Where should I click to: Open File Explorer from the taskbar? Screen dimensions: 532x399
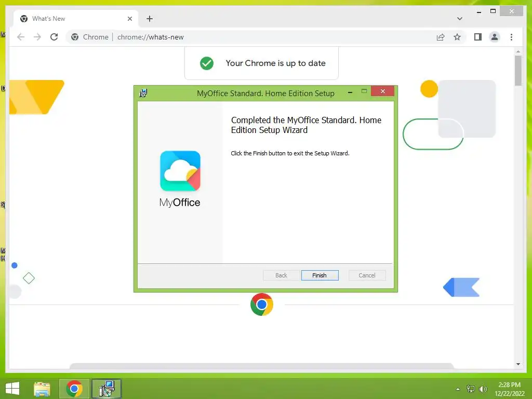42,389
